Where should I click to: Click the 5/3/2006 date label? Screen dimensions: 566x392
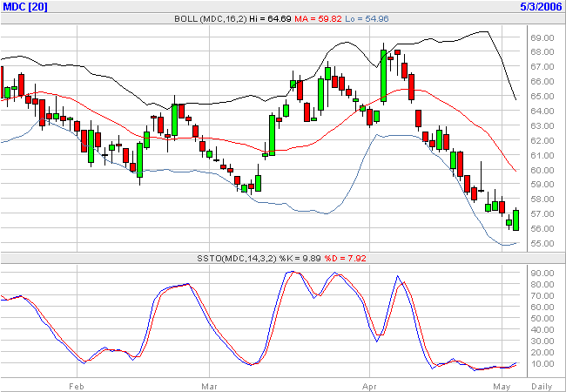point(541,6)
